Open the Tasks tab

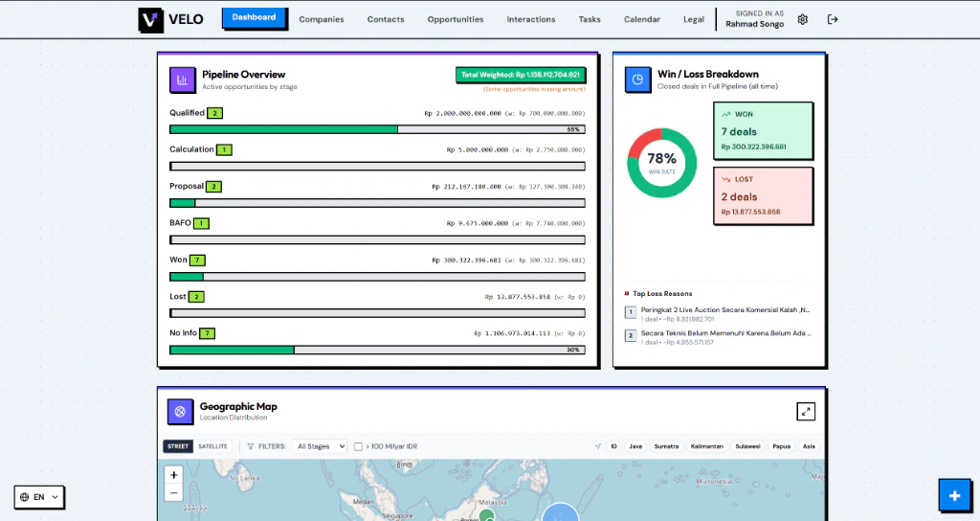coord(590,19)
